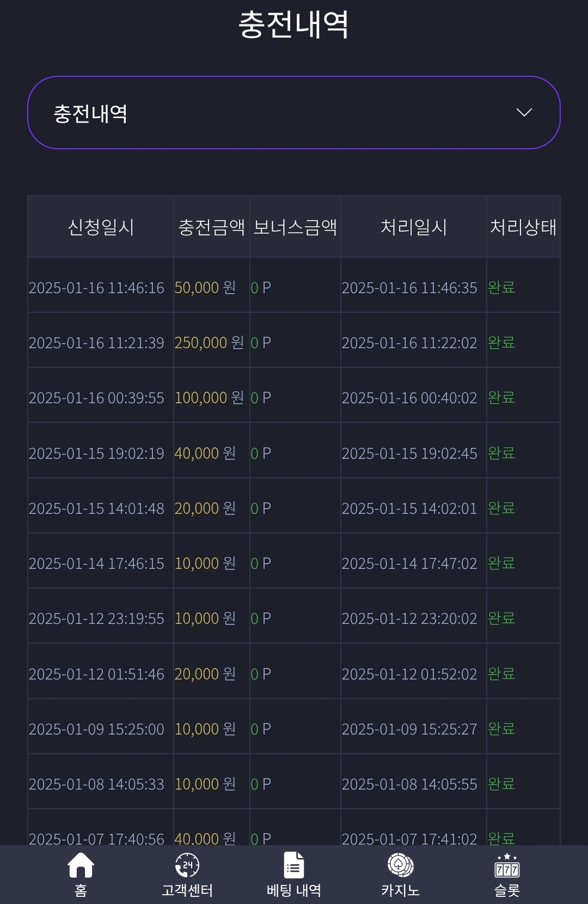Open the casino chip icon

400,865
